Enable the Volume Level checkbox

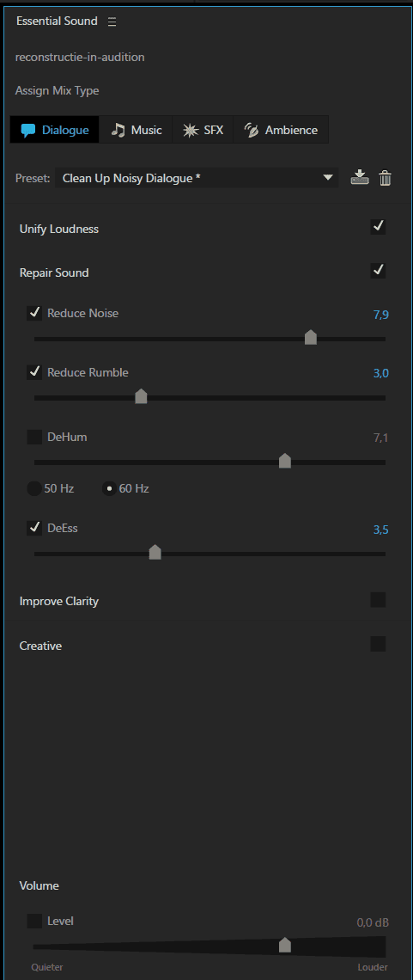click(34, 921)
